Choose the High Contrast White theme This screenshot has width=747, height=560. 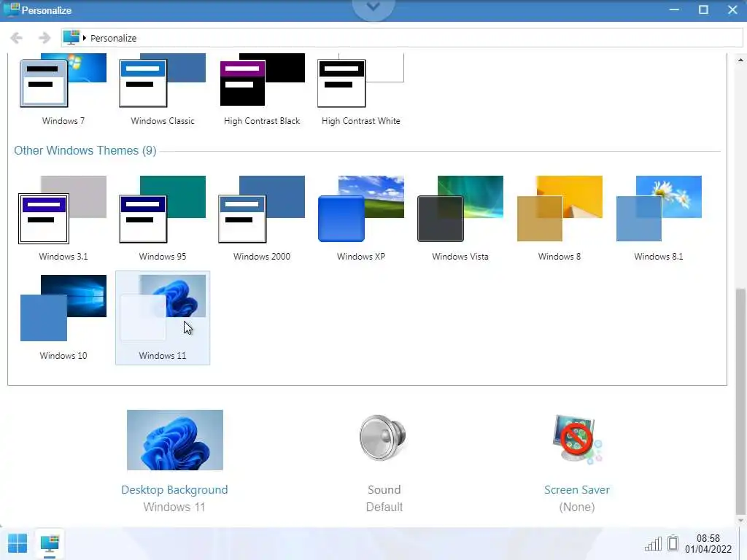pos(360,89)
